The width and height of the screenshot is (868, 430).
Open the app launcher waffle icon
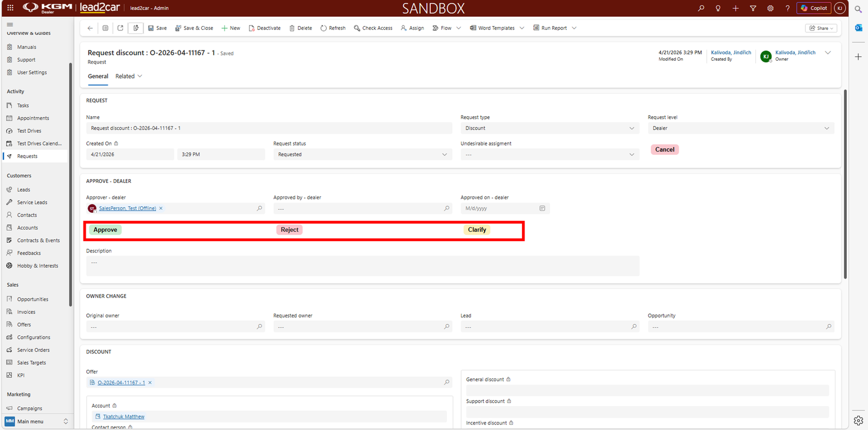coord(10,8)
